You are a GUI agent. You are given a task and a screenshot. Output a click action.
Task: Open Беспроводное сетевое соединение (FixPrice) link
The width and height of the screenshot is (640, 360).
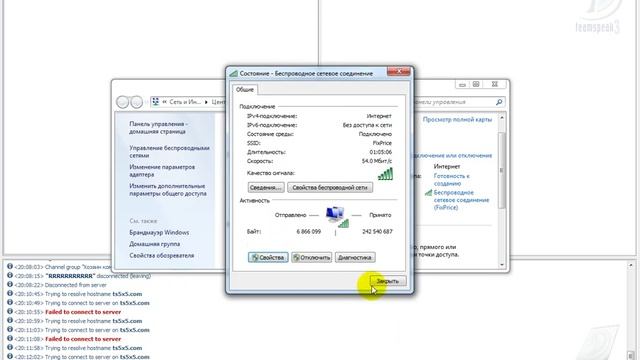click(x=461, y=200)
